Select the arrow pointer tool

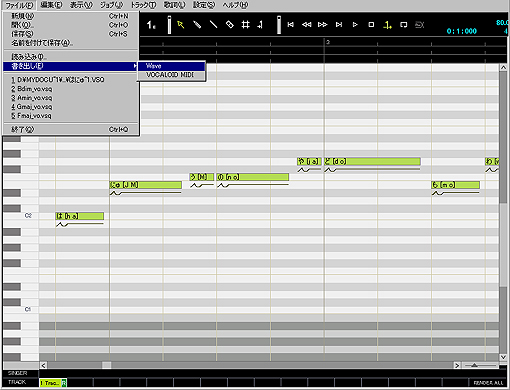(181, 25)
